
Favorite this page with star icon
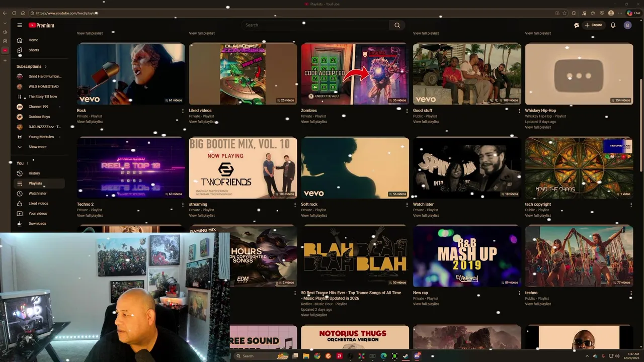click(565, 13)
